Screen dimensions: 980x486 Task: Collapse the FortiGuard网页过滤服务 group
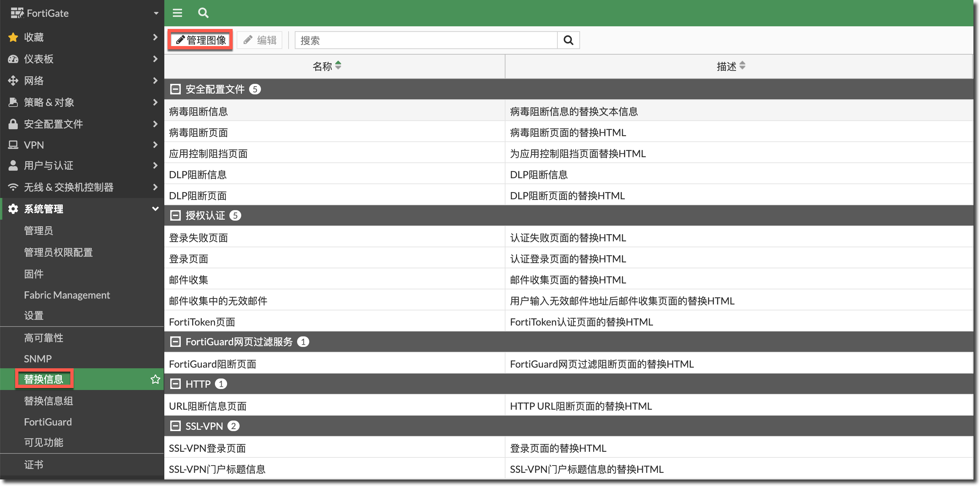175,342
